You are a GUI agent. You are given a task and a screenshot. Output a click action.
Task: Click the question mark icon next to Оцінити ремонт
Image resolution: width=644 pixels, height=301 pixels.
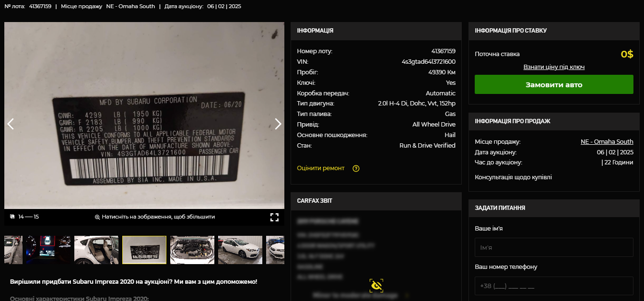pos(356,168)
